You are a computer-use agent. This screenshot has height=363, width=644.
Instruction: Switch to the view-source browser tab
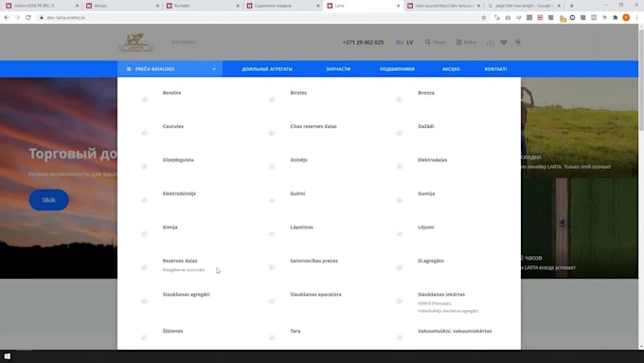(443, 6)
